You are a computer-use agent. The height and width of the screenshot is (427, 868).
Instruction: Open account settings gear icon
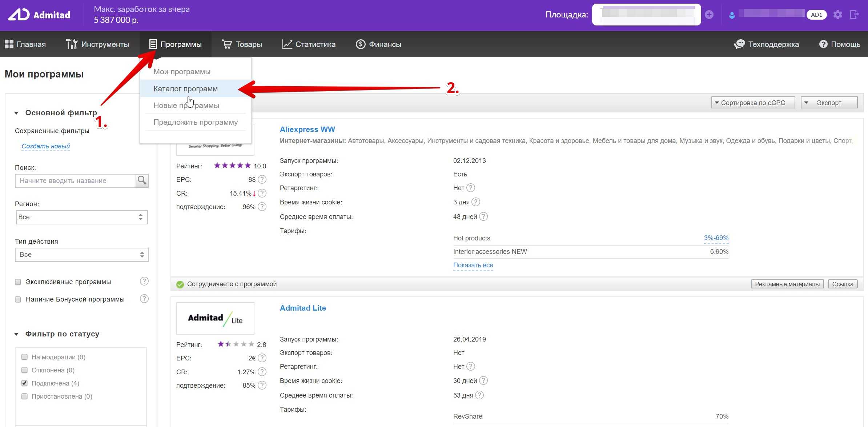(x=837, y=15)
